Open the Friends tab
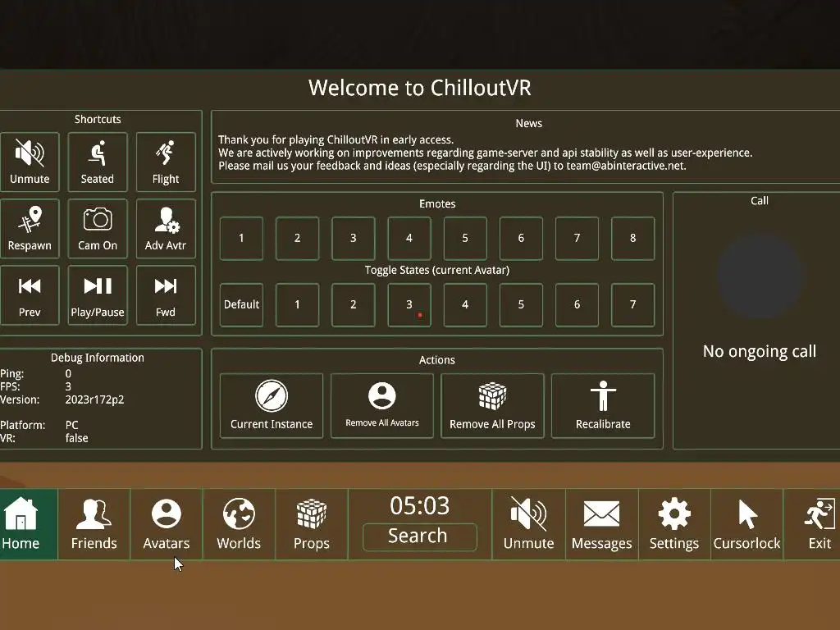This screenshot has height=630, width=840. pyautogui.click(x=94, y=524)
